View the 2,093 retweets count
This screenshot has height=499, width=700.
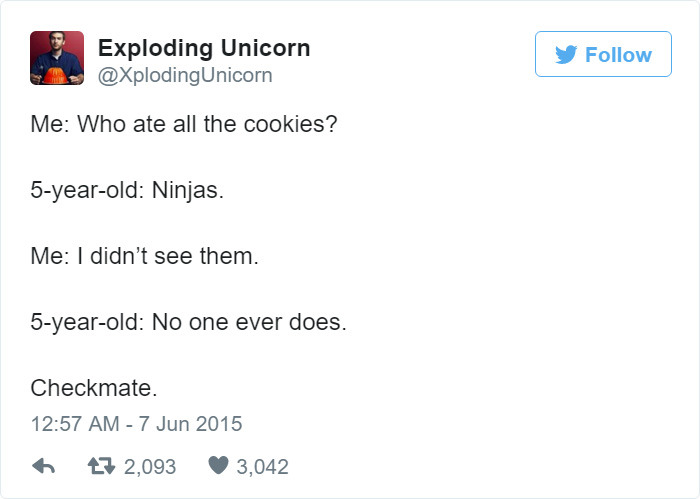pyautogui.click(x=150, y=466)
